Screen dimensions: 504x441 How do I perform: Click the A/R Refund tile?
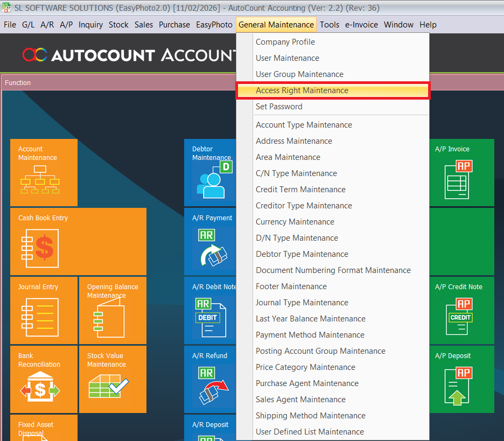210,379
